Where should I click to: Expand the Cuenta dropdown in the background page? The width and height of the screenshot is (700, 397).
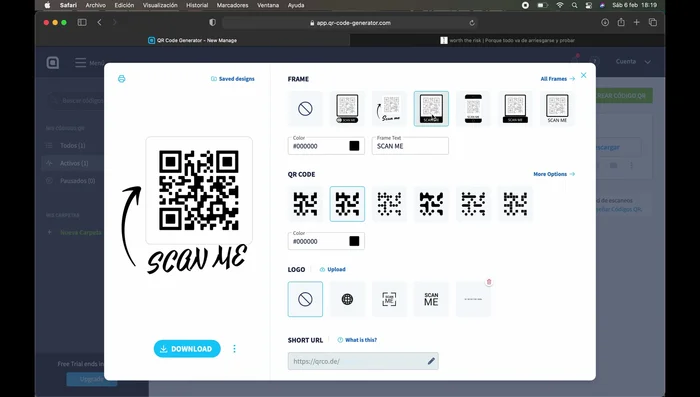(633, 62)
